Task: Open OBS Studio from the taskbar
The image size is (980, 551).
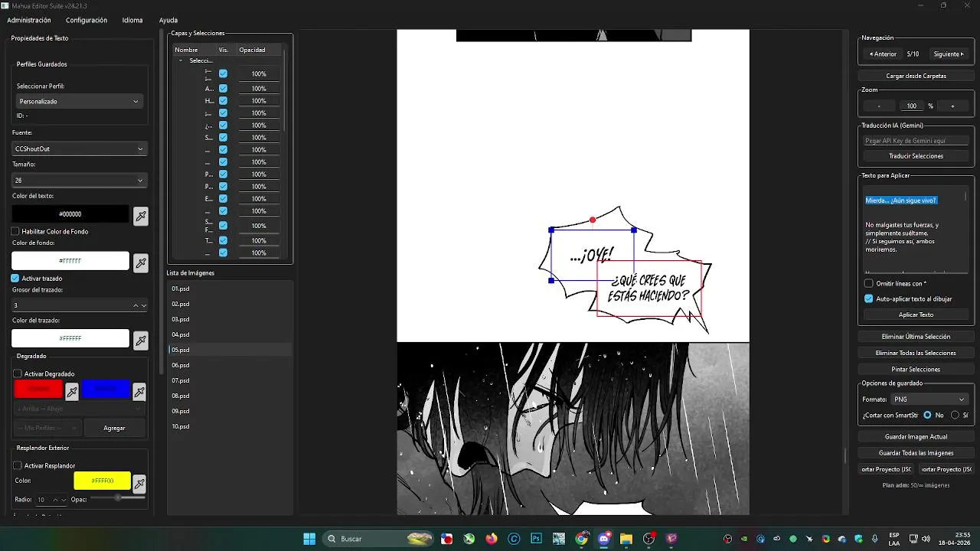Action: click(649, 539)
